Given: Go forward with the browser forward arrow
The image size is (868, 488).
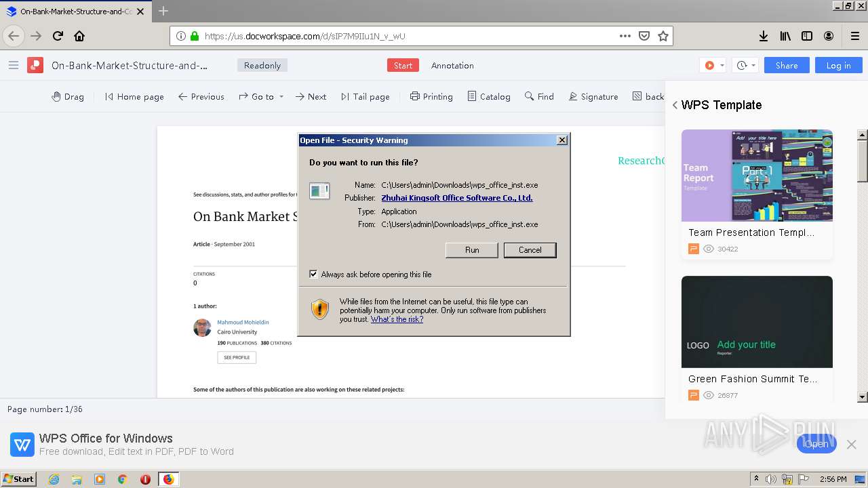Looking at the screenshot, I should (36, 36).
